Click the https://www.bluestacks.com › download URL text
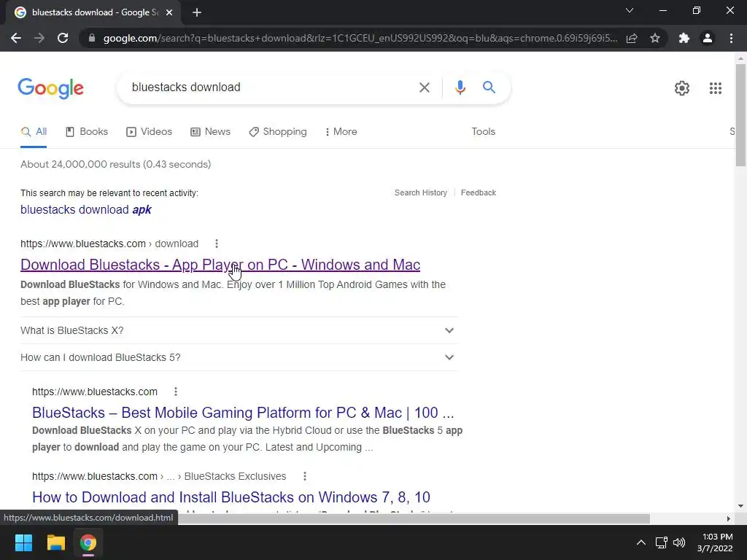This screenshot has width=747, height=560. click(x=109, y=244)
